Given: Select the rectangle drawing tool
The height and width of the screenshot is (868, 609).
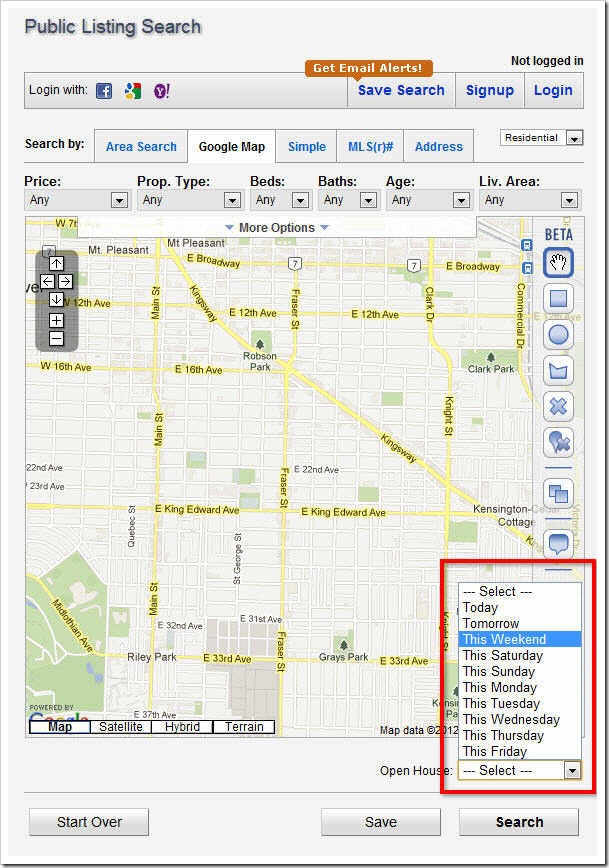Looking at the screenshot, I should [558, 299].
